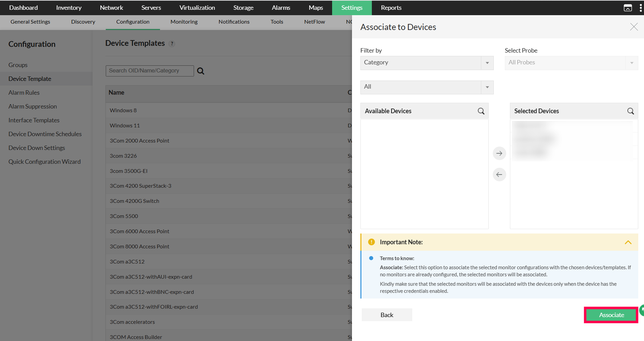Open Alarm Rules in the sidebar
This screenshot has width=644, height=341.
coord(24,93)
